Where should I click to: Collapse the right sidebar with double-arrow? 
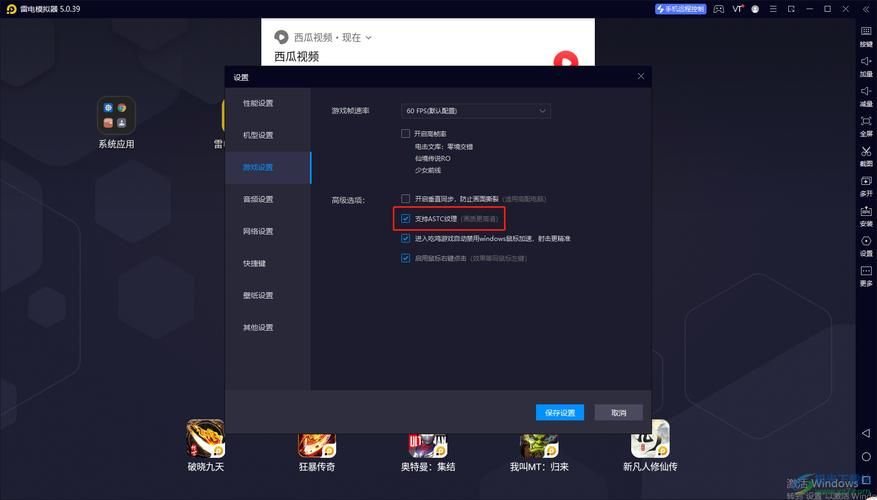coord(866,10)
